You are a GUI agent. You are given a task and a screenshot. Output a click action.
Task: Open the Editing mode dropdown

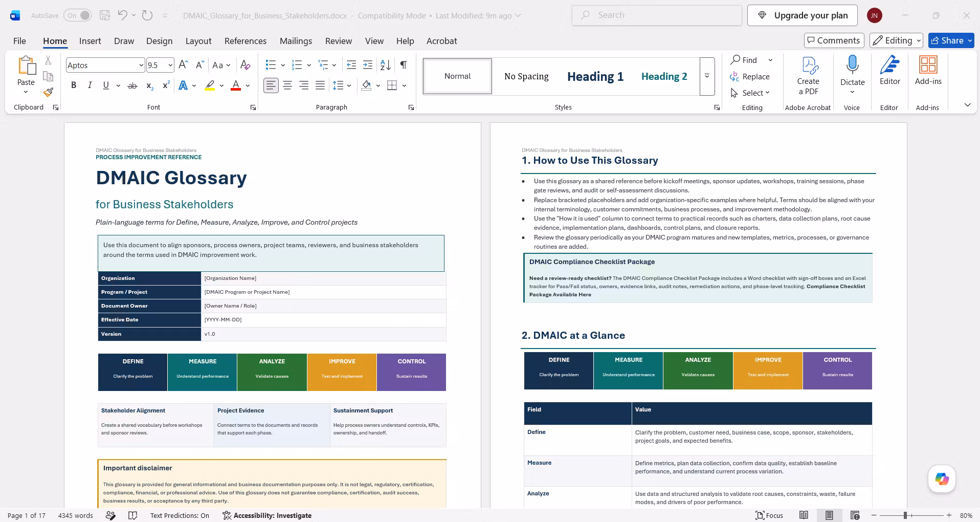pyautogui.click(x=897, y=40)
